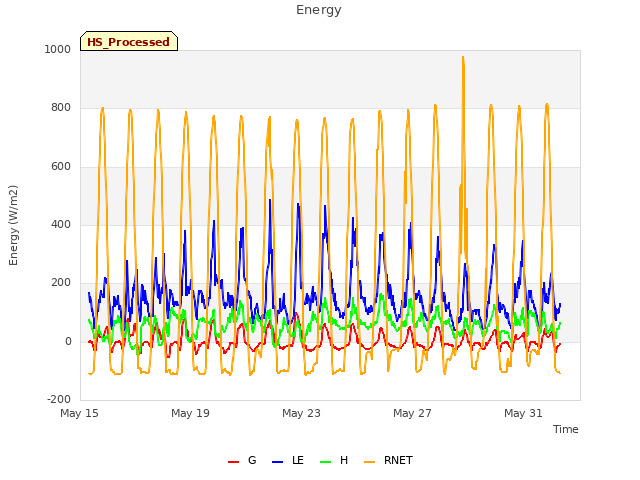The width and height of the screenshot is (640, 480).
Task: Click the May 31 x-axis label
Action: coord(524,413)
